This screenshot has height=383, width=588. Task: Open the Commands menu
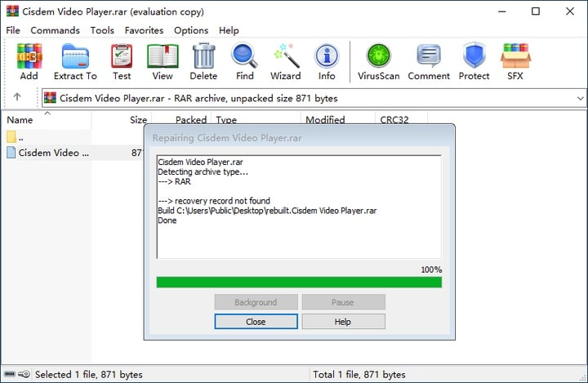click(56, 30)
